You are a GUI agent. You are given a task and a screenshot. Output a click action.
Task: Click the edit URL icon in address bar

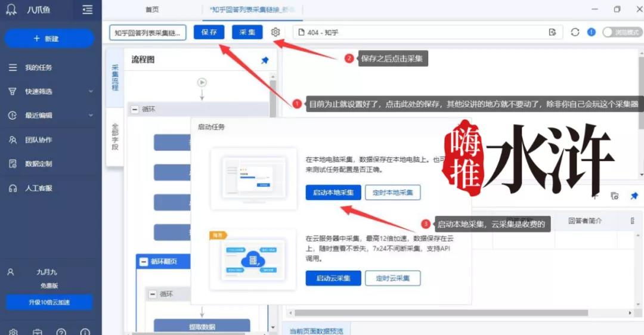(x=552, y=32)
